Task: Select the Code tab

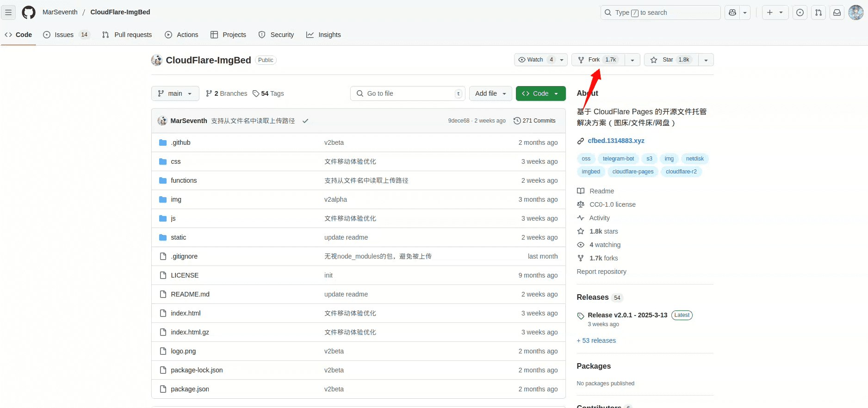Action: click(x=19, y=35)
